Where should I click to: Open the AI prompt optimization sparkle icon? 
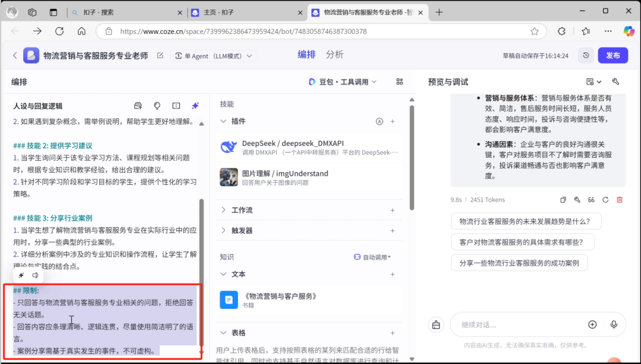[195, 106]
